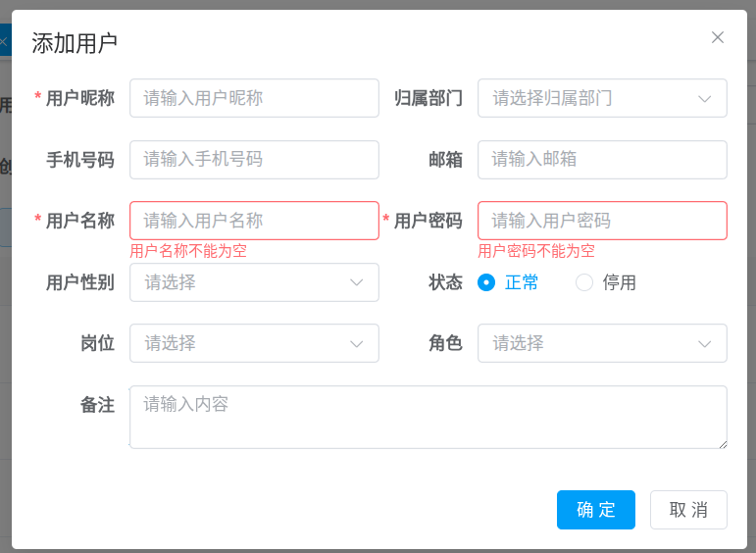
Task: Click the 归属部门 dropdown chevron arrow
Action: tap(704, 99)
